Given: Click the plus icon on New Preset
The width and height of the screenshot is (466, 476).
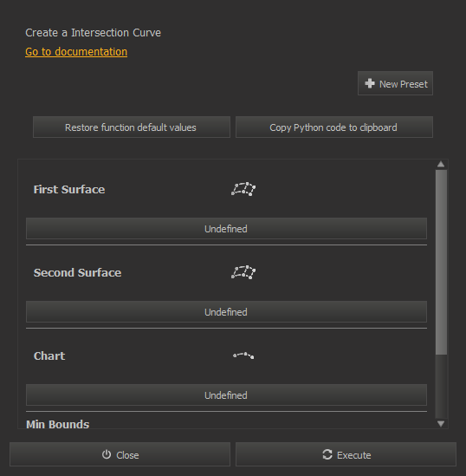Looking at the screenshot, I should point(370,83).
